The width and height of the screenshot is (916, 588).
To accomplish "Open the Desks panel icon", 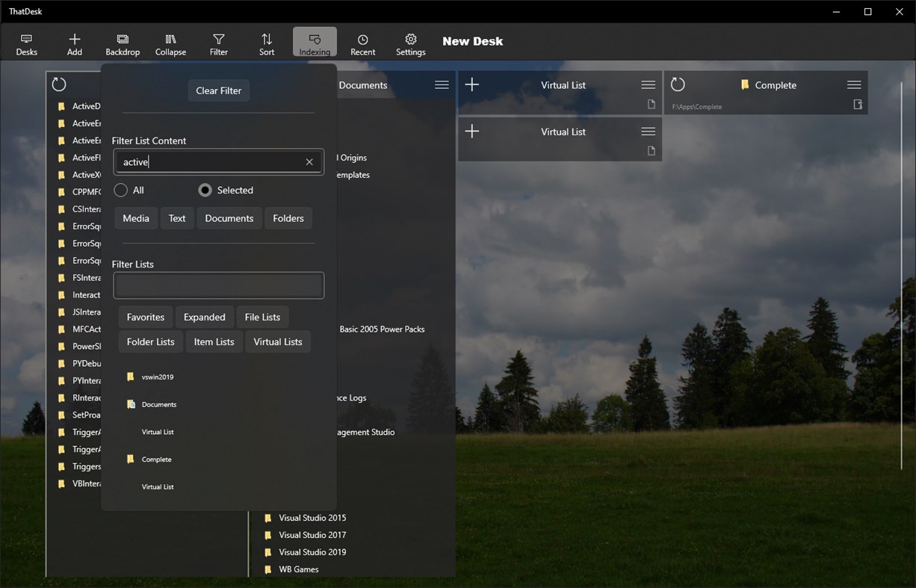I will tap(26, 42).
